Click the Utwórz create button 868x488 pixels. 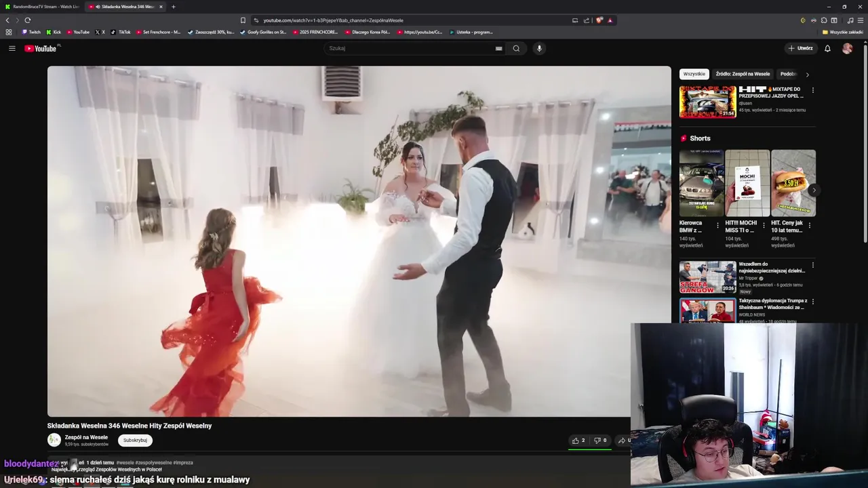tap(800, 48)
